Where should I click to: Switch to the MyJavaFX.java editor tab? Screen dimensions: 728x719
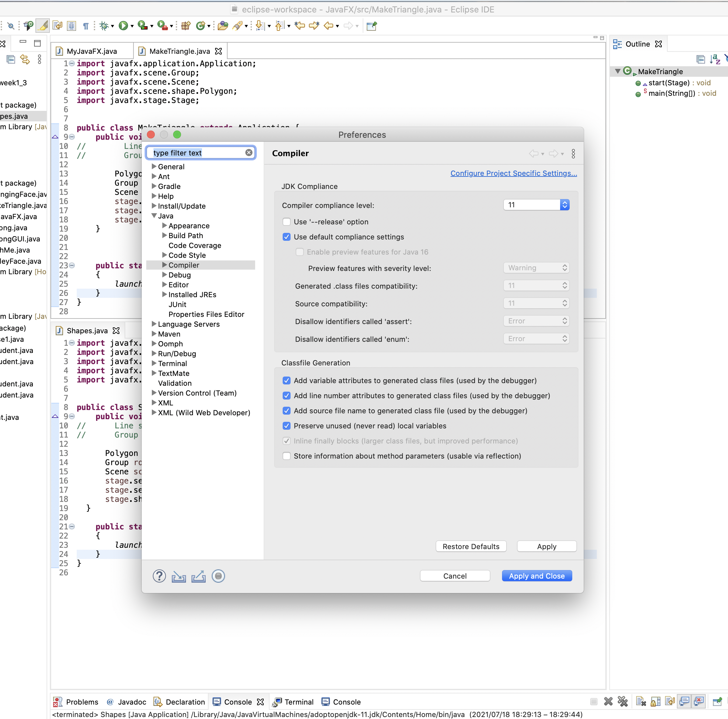[91, 51]
